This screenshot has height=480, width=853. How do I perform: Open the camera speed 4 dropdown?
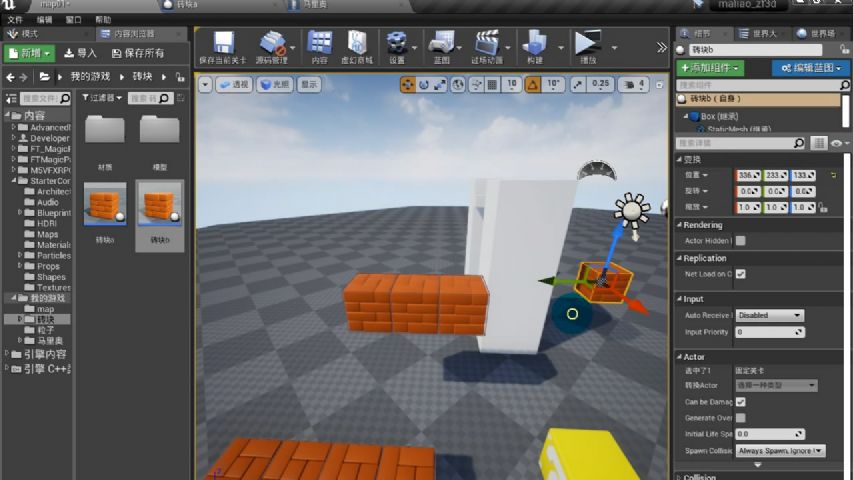pyautogui.click(x=634, y=84)
